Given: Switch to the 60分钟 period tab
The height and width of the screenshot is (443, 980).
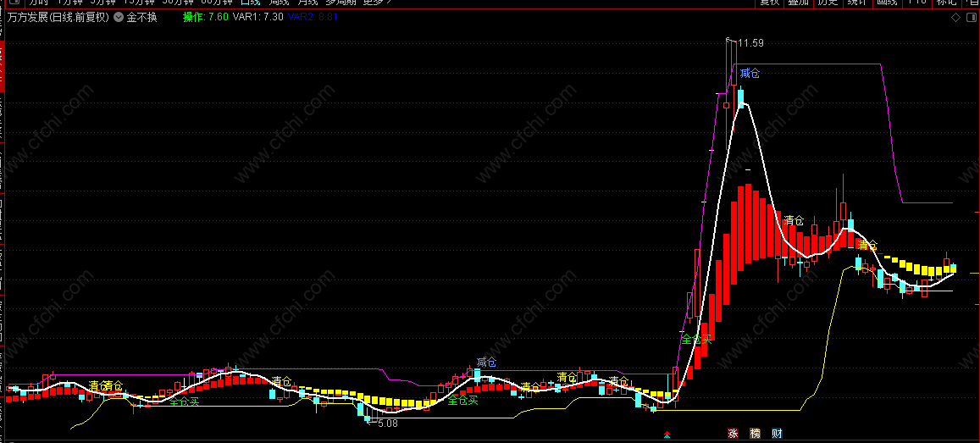Looking at the screenshot, I should (x=216, y=3).
